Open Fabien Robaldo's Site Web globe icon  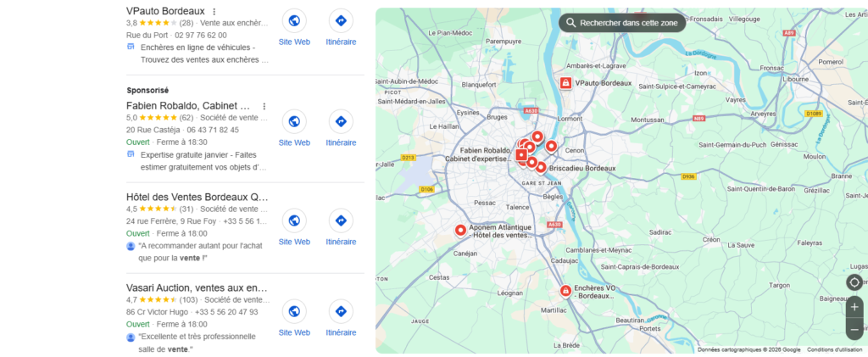(x=294, y=121)
